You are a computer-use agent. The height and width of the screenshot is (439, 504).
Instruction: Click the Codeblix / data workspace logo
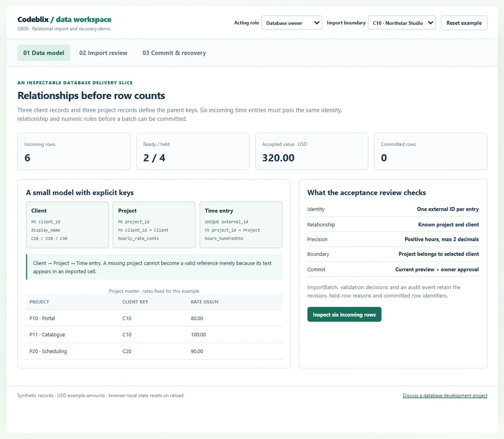click(64, 19)
